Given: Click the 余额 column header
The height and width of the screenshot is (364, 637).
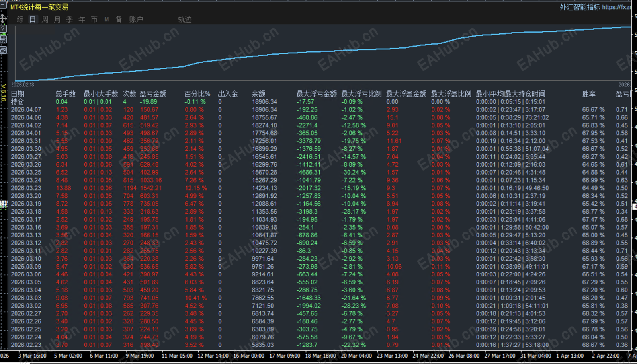Looking at the screenshot, I should [258, 94].
